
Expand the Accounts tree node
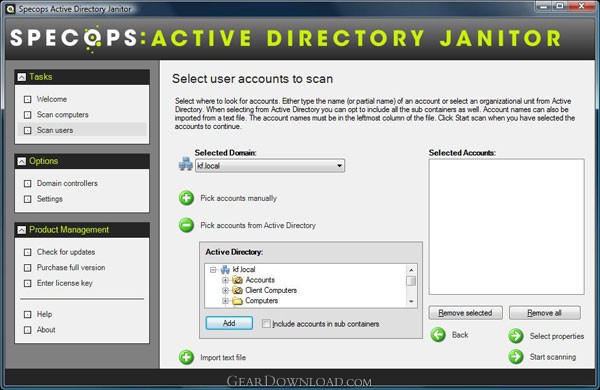pyautogui.click(x=225, y=280)
